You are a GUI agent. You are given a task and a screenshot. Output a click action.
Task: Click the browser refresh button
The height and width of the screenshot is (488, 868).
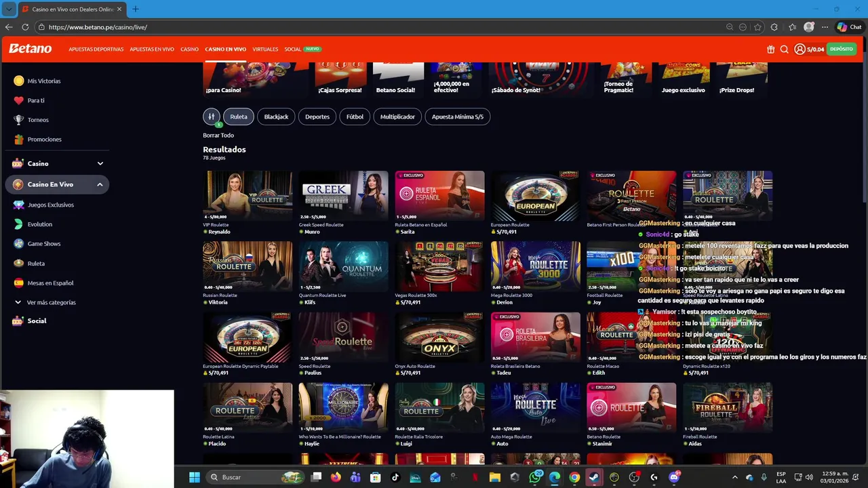point(25,27)
